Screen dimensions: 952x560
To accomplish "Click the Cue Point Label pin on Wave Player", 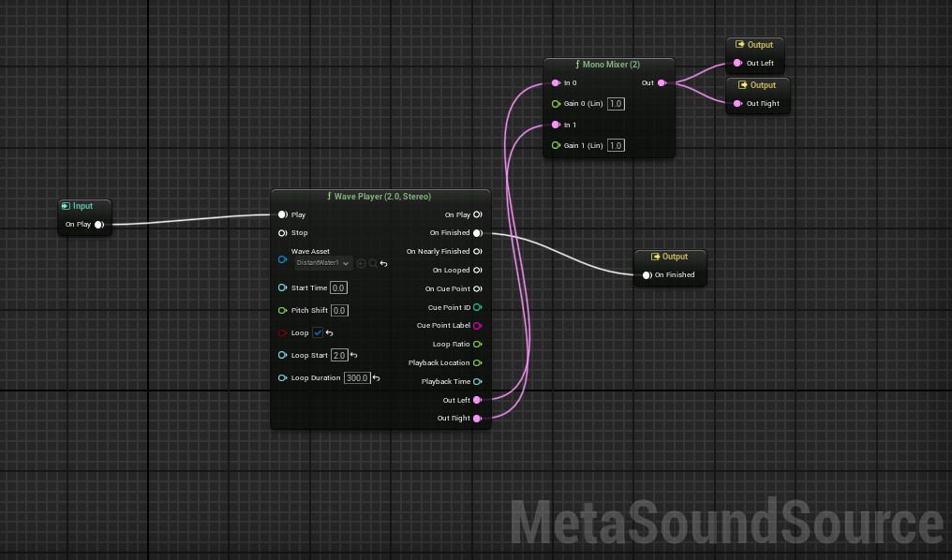I will click(x=476, y=326).
